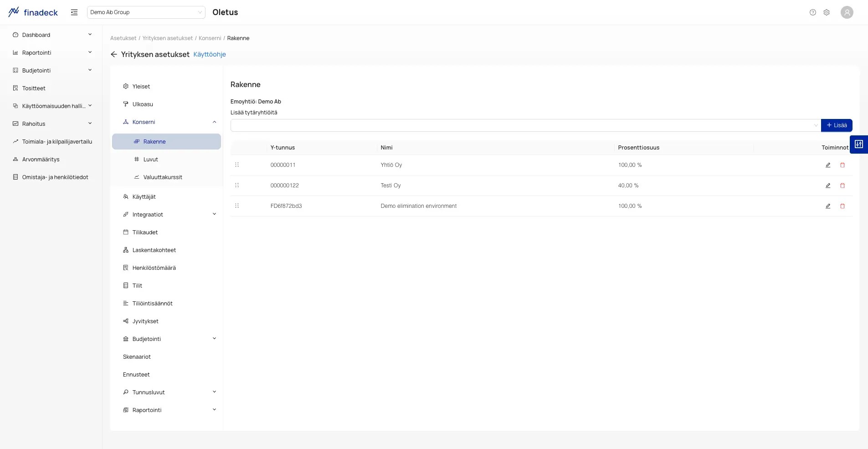Open the user profile avatar
The height and width of the screenshot is (449, 868).
coord(847,12)
